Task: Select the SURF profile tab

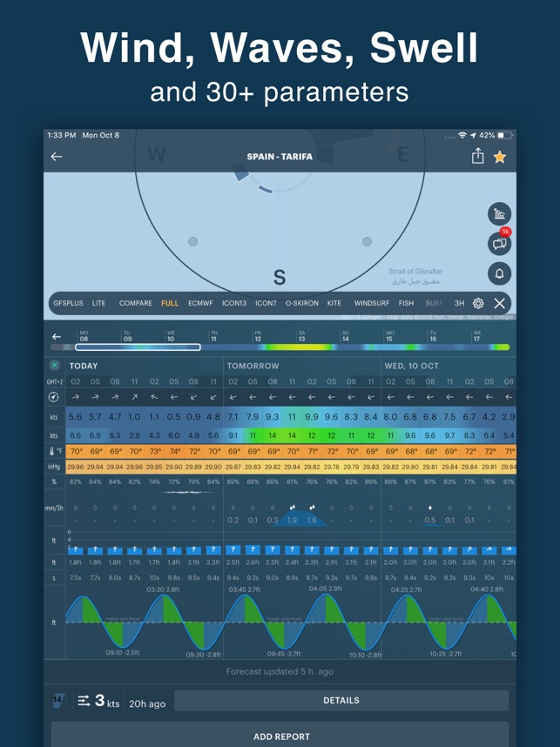Action: (x=434, y=303)
